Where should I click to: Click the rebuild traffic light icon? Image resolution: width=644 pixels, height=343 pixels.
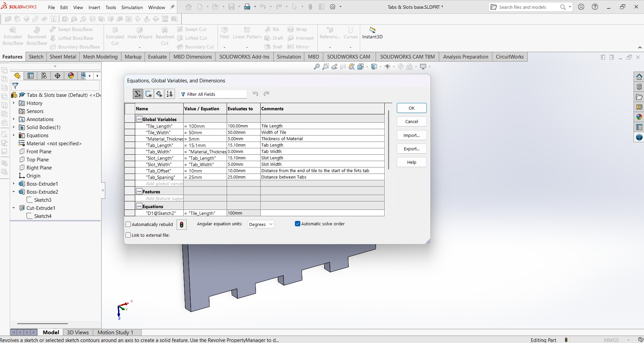(x=182, y=224)
